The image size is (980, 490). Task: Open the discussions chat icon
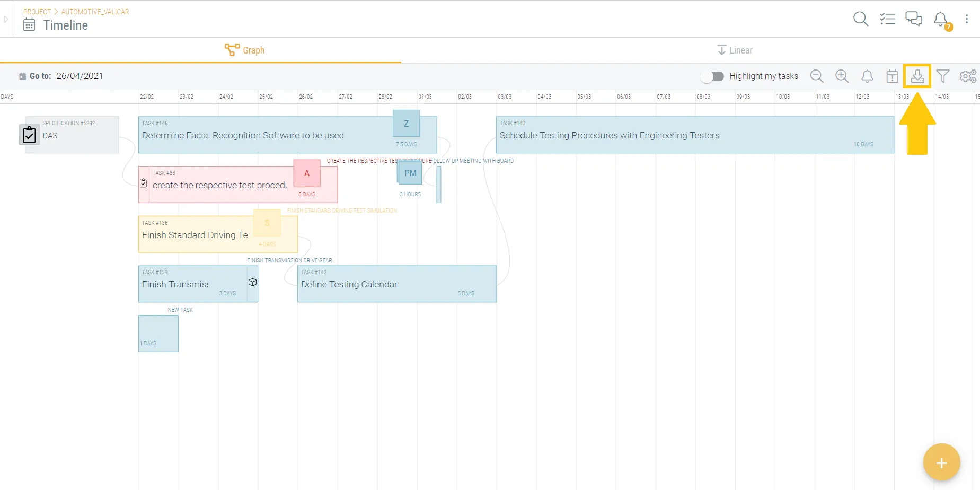(914, 18)
